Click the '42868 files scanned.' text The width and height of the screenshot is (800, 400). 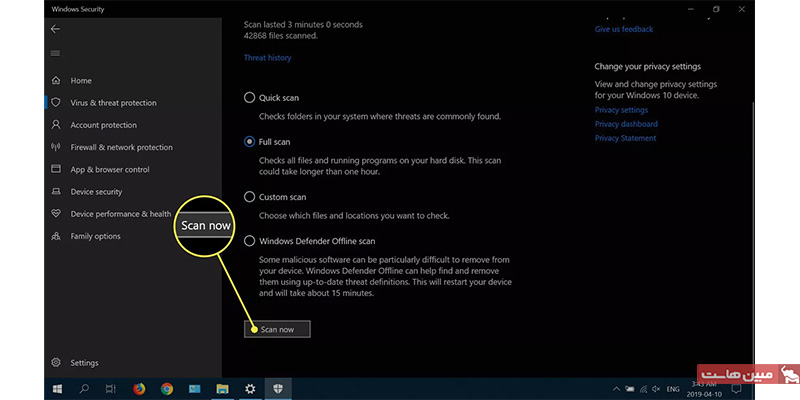281,36
